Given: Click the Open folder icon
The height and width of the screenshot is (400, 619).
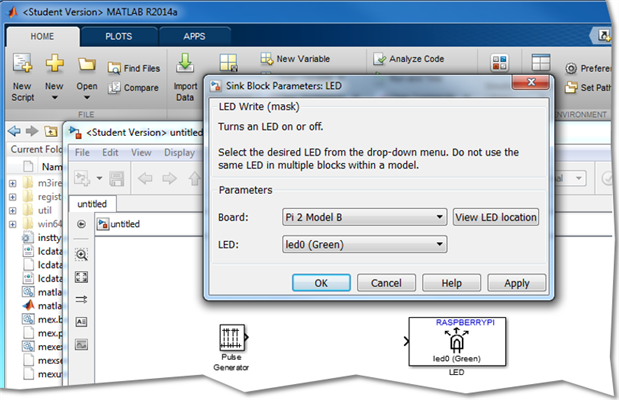Looking at the screenshot, I should coord(86,64).
